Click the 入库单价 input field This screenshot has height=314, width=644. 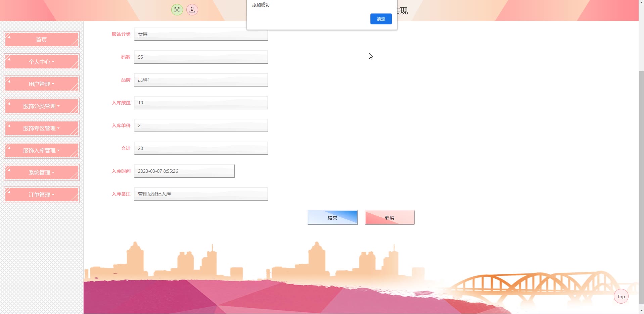tap(201, 125)
